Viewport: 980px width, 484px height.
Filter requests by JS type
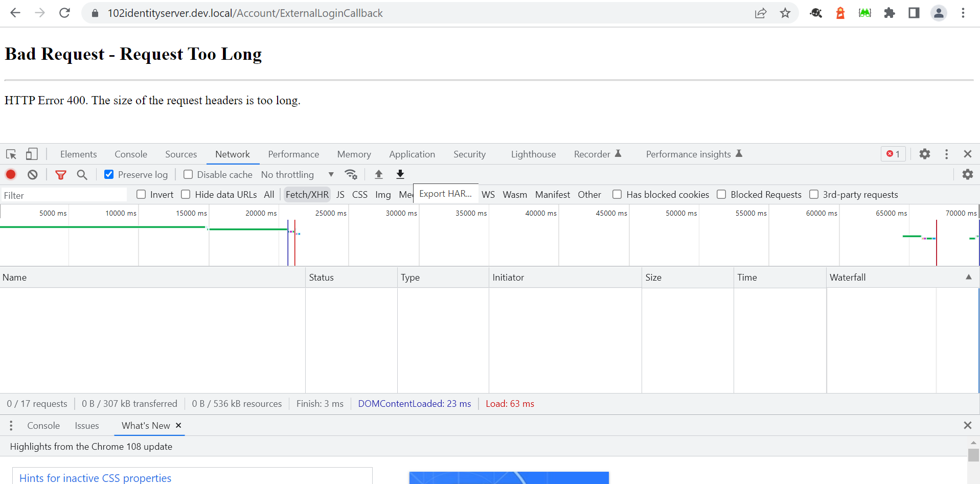point(340,194)
